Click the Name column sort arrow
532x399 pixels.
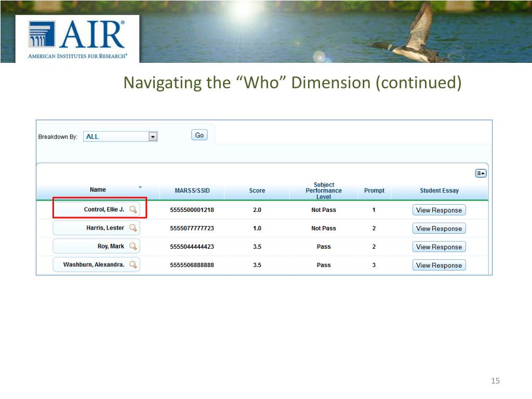tap(140, 187)
